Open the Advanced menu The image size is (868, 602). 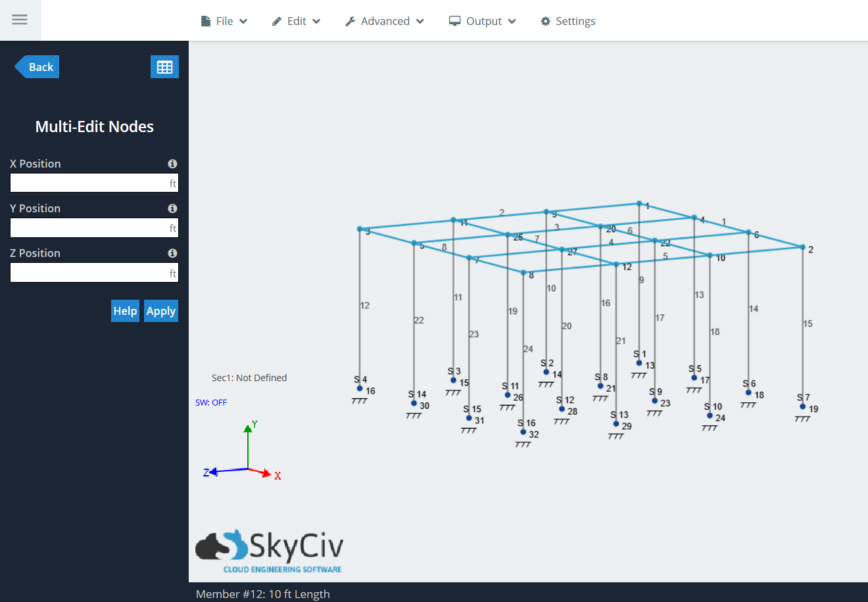pos(385,21)
